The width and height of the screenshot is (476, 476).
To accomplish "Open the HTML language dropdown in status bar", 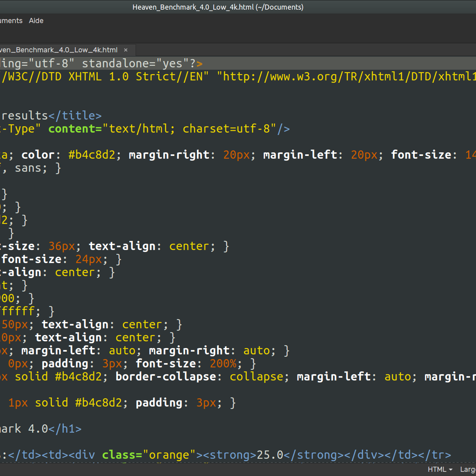I will (x=440, y=469).
